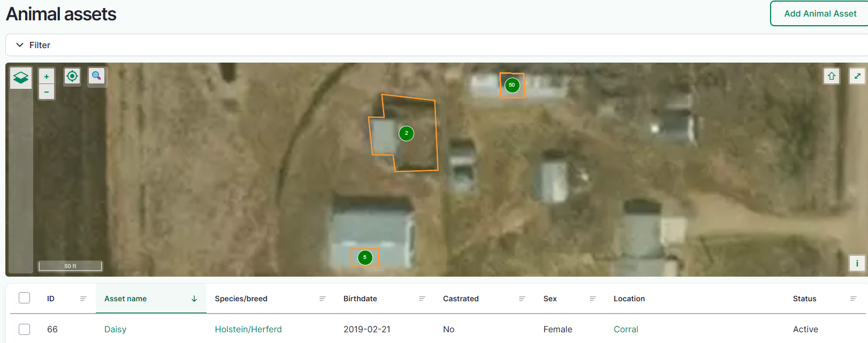868x343 pixels.
Task: Click the map home arrow icon
Action: 832,76
